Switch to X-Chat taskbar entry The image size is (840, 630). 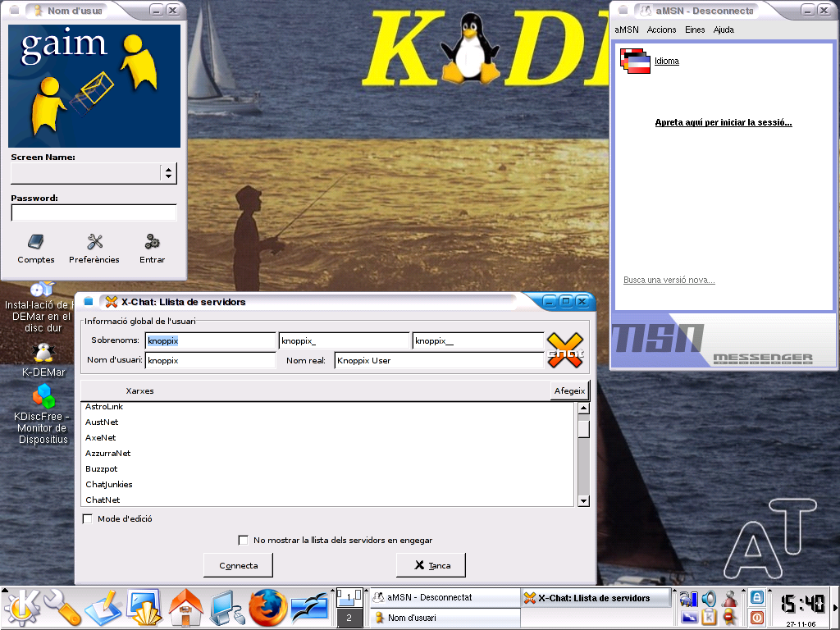tap(596, 598)
